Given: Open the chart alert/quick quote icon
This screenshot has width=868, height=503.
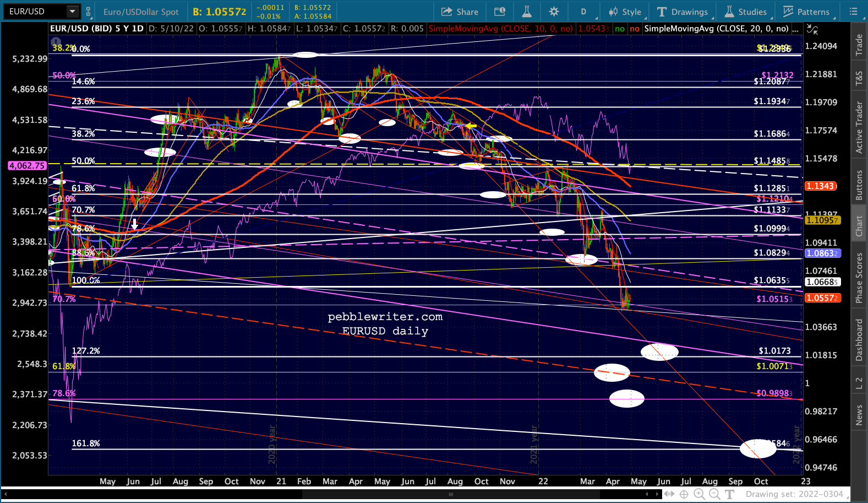Looking at the screenshot, I should [x=499, y=12].
